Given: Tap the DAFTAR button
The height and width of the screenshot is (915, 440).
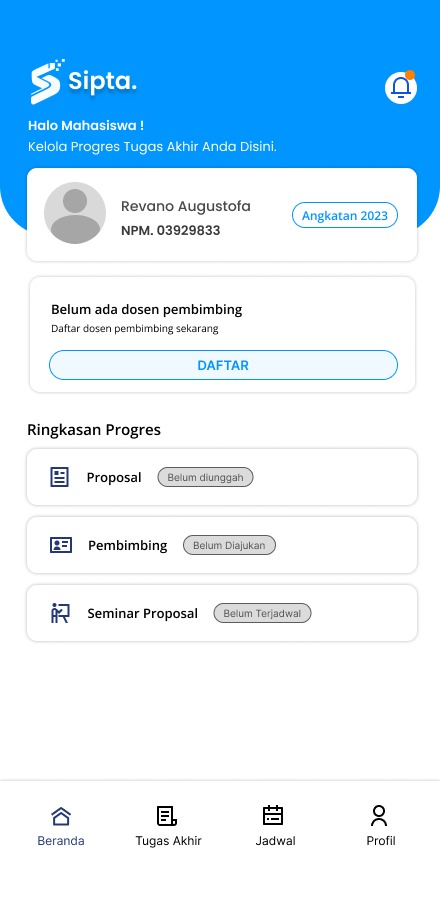Looking at the screenshot, I should pyautogui.click(x=224, y=365).
